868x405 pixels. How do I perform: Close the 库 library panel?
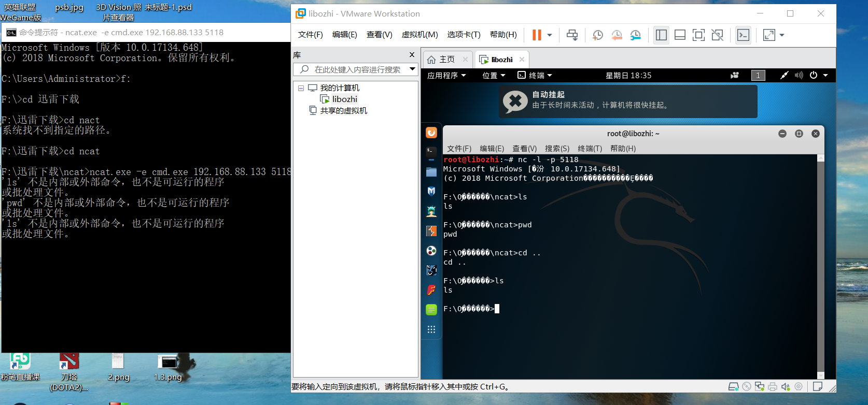(412, 55)
